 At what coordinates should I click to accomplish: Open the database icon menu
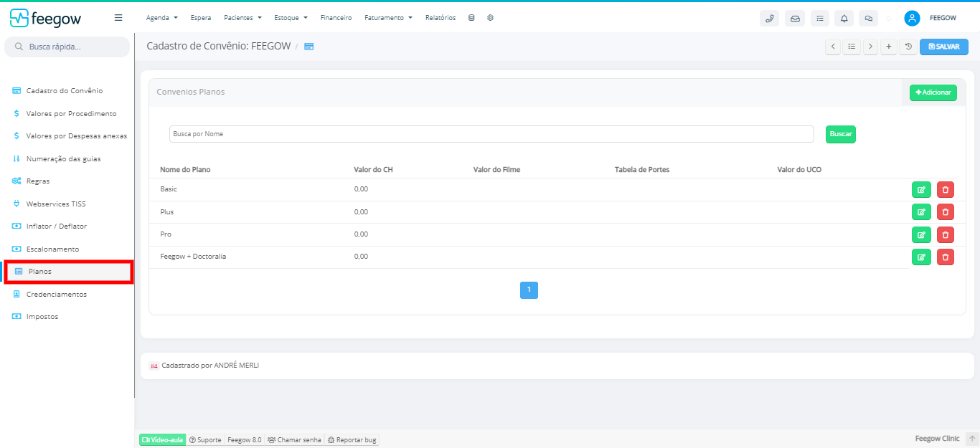tap(471, 18)
